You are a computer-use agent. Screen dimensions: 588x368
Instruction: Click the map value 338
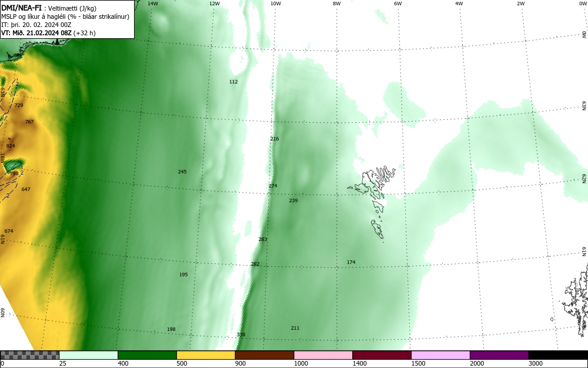(x=241, y=334)
